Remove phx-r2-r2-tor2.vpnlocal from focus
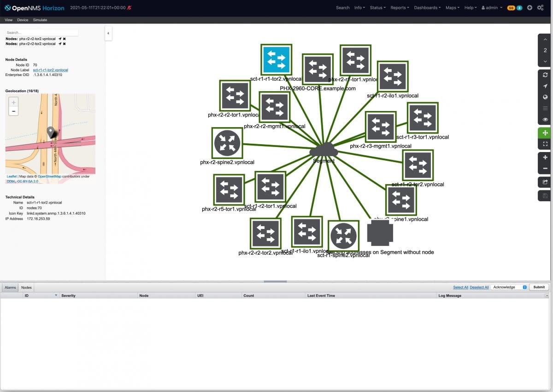 (65, 39)
